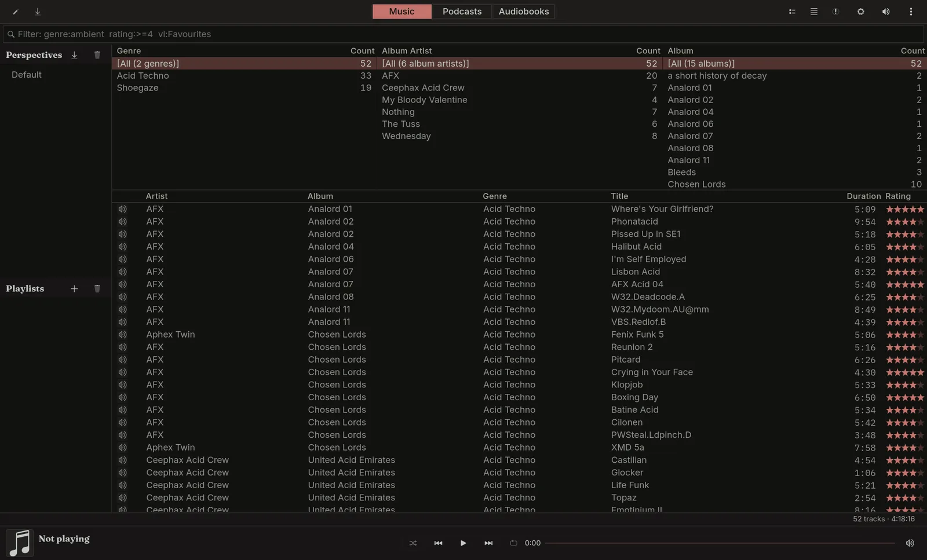
Task: Sort by the Album Artist pane header
Action: 407,51
